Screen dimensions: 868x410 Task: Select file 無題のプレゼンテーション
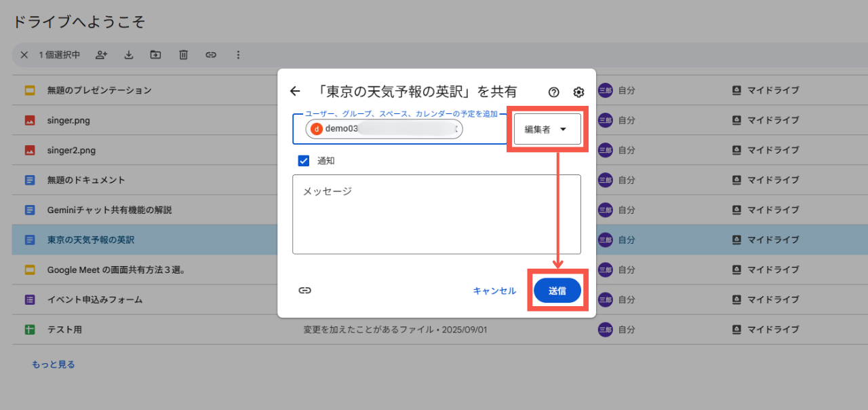point(99,90)
